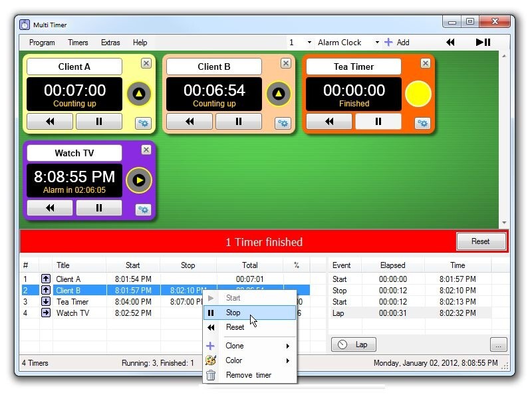Click the Lap button with clock icon
The height and width of the screenshot is (399, 532).
click(353, 344)
